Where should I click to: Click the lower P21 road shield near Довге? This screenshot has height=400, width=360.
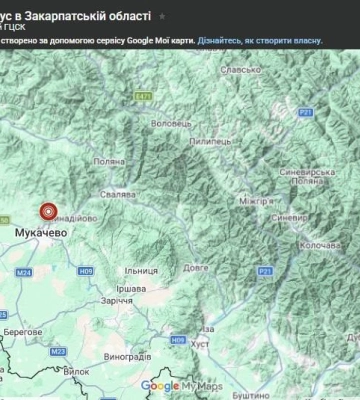265,271
